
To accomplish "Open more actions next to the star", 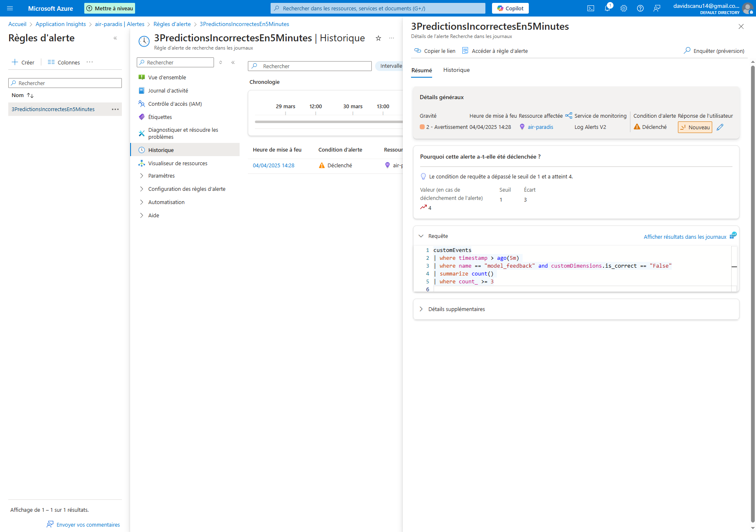I will (x=392, y=38).
